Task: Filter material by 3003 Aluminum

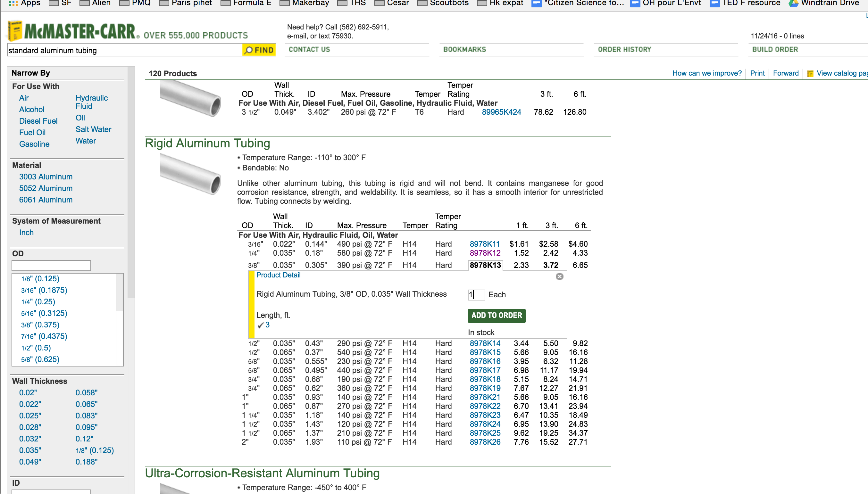Action: click(x=46, y=177)
